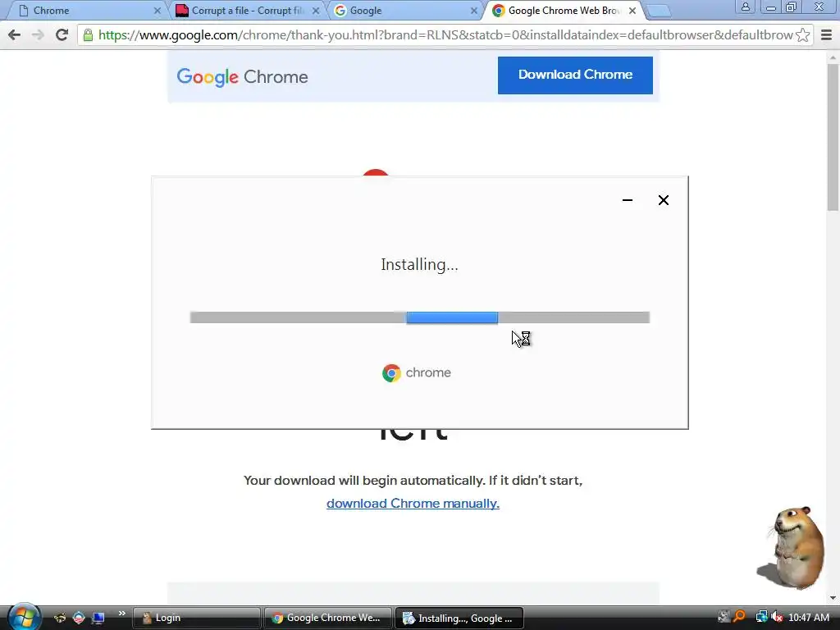Click the Download Chrome button
840x630 pixels.
[x=575, y=75]
